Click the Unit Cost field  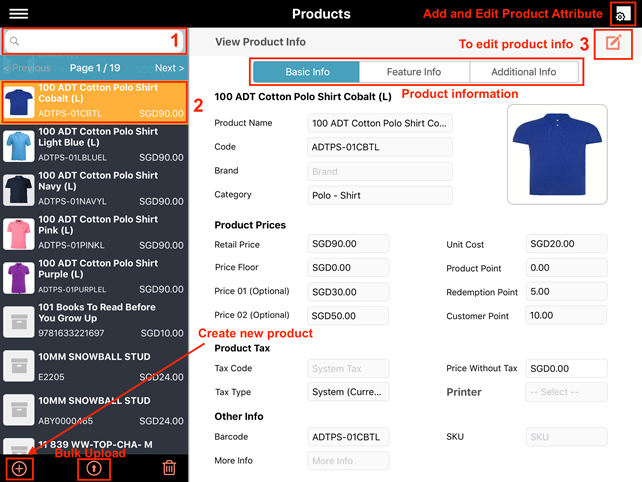pyautogui.click(x=566, y=244)
